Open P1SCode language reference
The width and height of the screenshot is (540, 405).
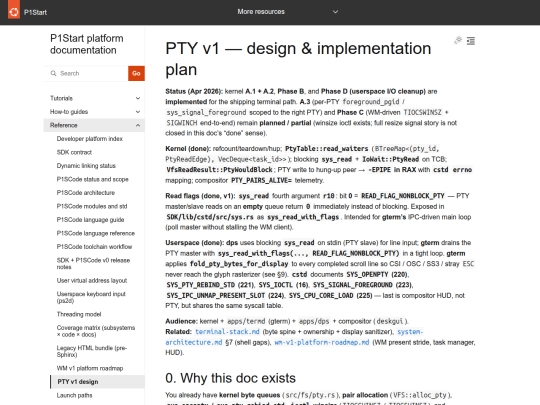(96, 233)
